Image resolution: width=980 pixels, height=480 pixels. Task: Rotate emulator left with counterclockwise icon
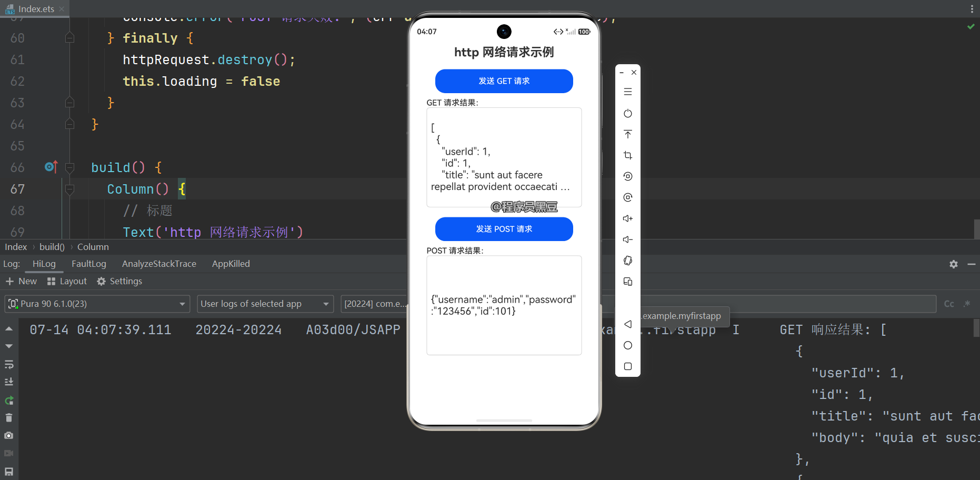coord(628,176)
